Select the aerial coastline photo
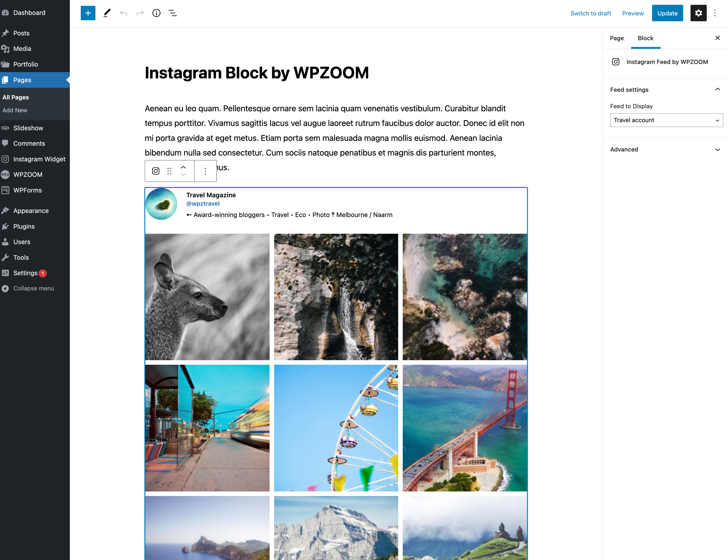The image size is (728, 560). pos(465,297)
